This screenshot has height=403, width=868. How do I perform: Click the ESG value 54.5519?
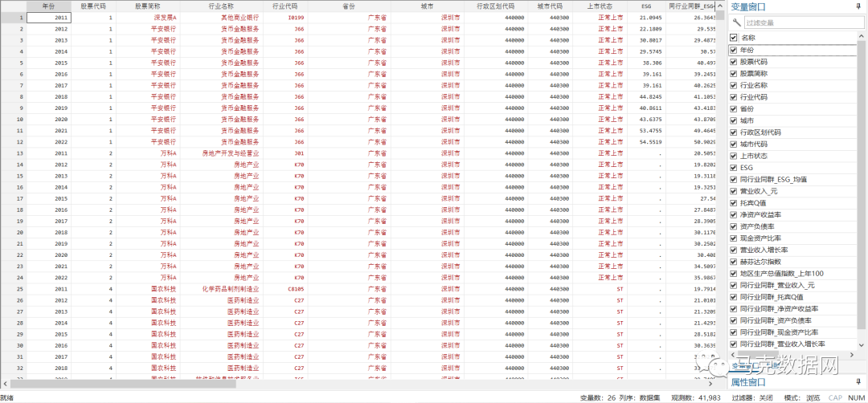click(646, 142)
